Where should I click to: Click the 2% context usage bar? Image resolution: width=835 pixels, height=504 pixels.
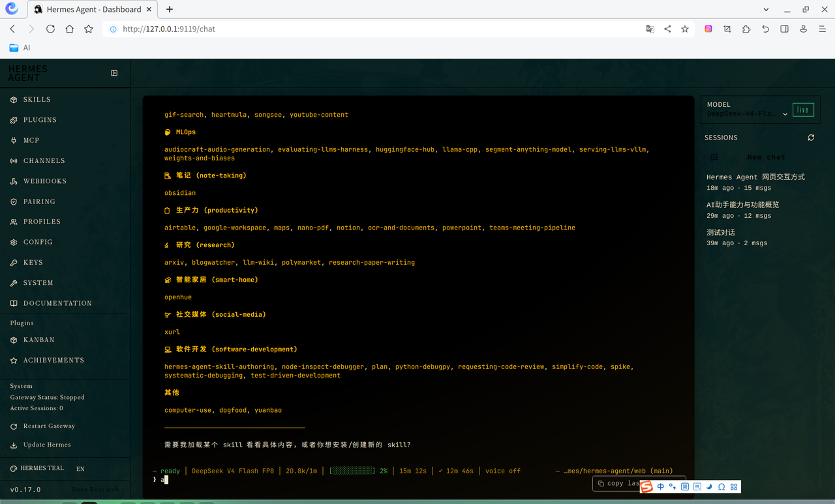coord(358,471)
